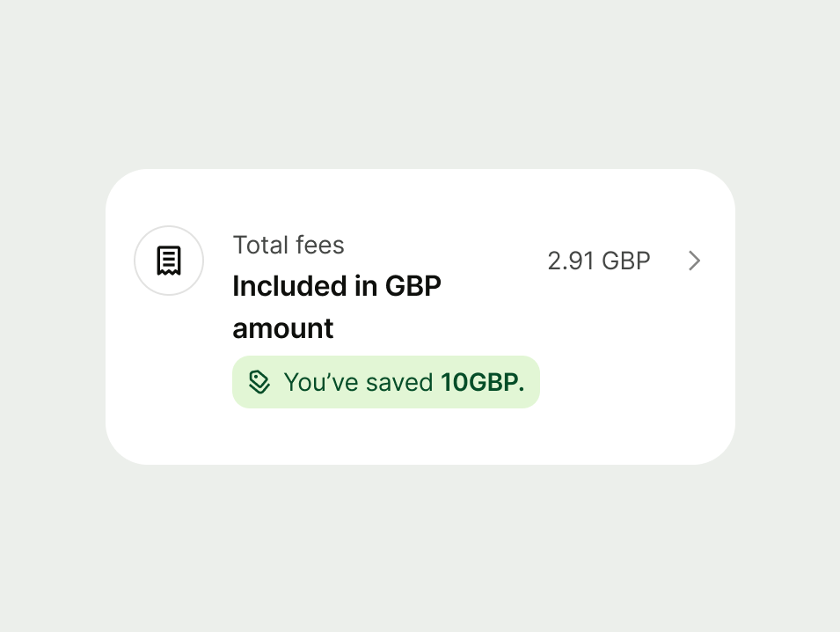Click the 2.91 GBP fee amount
The width and height of the screenshot is (840, 632).
point(598,261)
